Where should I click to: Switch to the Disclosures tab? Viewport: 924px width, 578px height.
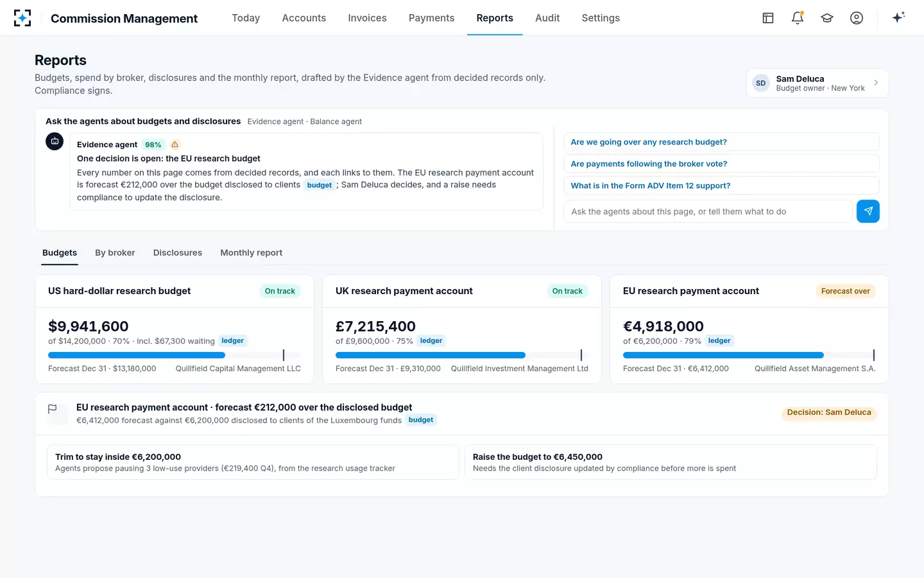coord(178,252)
